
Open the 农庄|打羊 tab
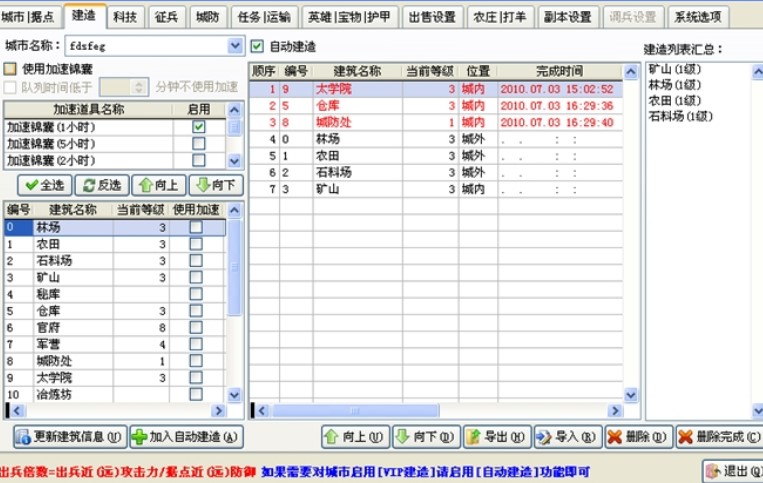coord(500,17)
